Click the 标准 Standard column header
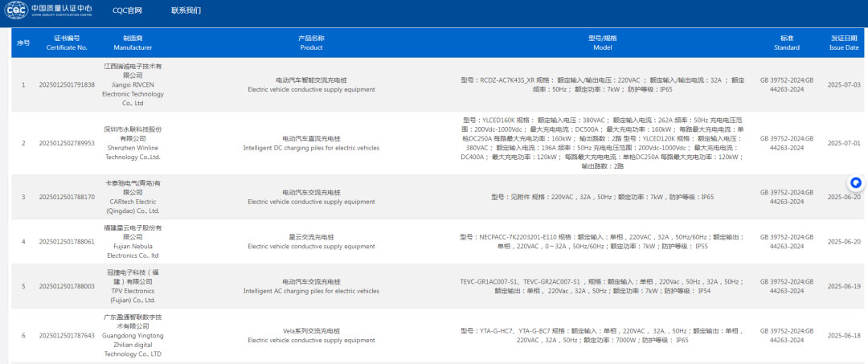Image resolution: width=868 pixels, height=364 pixels. (x=786, y=43)
